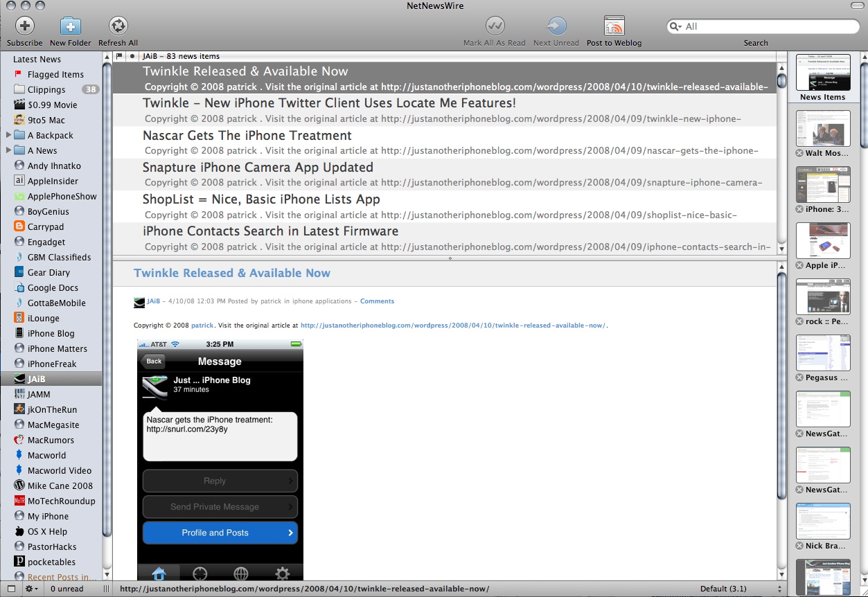The width and height of the screenshot is (868, 597).
Task: Select the iPhone Blog feed
Action: point(51,333)
